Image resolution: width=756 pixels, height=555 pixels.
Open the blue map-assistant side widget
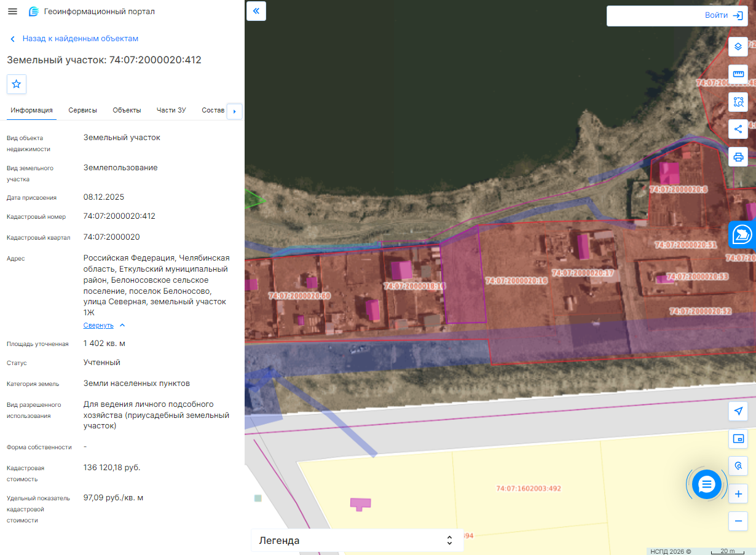(742, 234)
